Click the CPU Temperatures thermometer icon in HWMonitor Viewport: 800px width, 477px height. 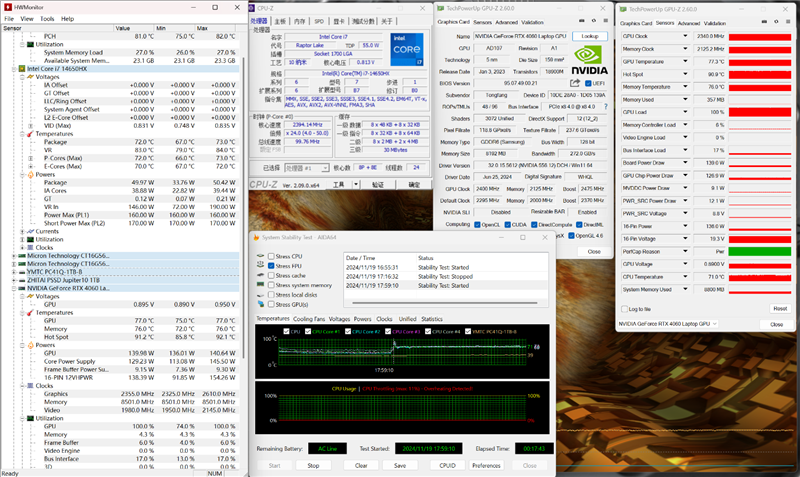pyautogui.click(x=30, y=134)
